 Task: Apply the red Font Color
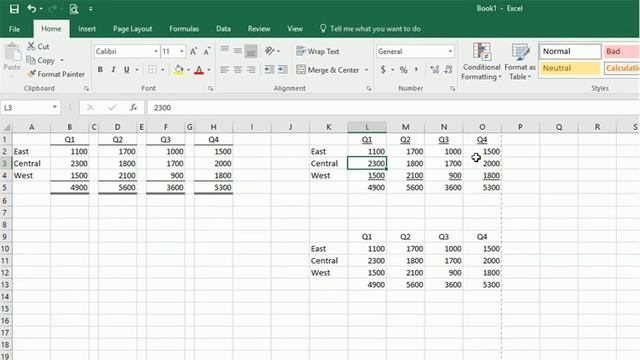(199, 70)
